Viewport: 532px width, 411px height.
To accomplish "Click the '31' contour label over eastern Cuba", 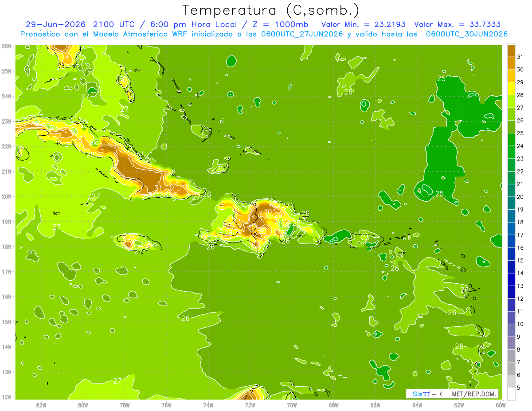I will tap(158, 188).
